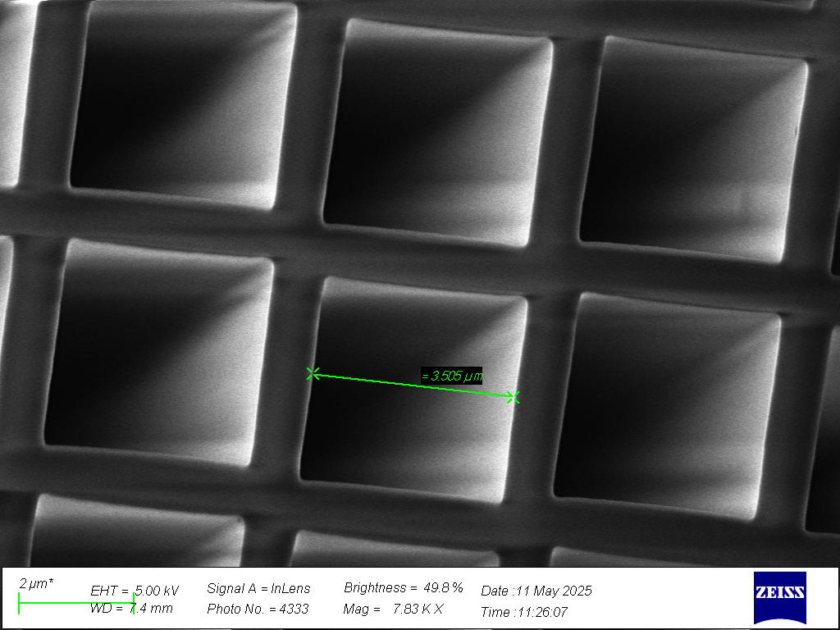
Task: Select the EHT = 5.00 kV readout
Action: click(134, 589)
